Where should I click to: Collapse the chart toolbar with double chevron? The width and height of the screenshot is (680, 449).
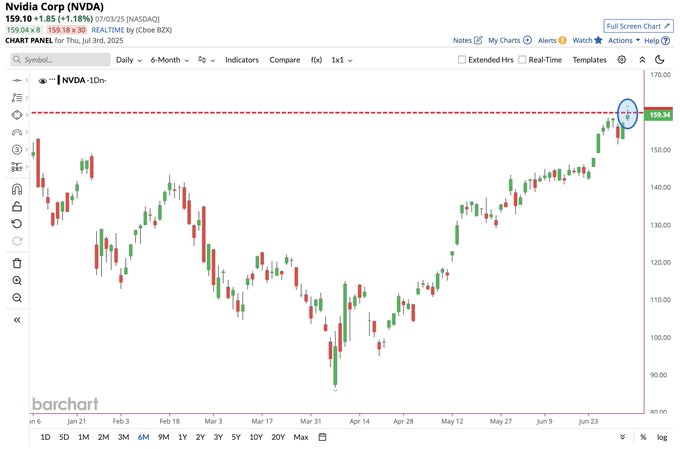642,60
